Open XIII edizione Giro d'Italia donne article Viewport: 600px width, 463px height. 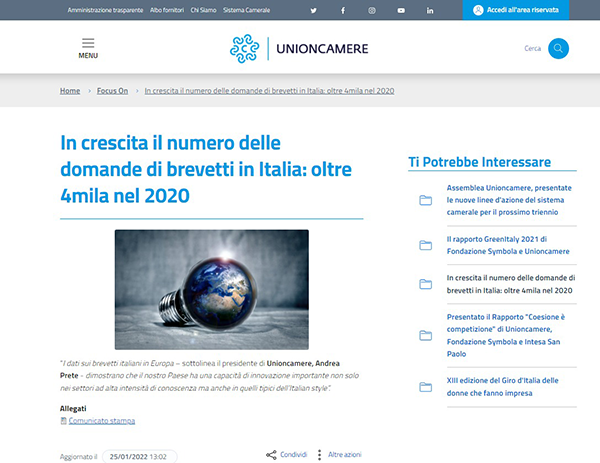click(x=502, y=386)
